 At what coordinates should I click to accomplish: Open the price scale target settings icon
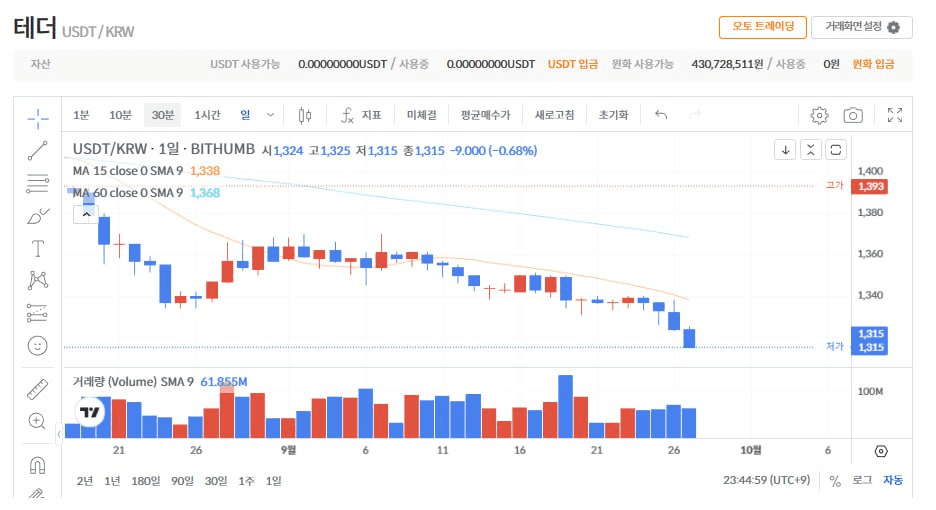[x=881, y=451]
